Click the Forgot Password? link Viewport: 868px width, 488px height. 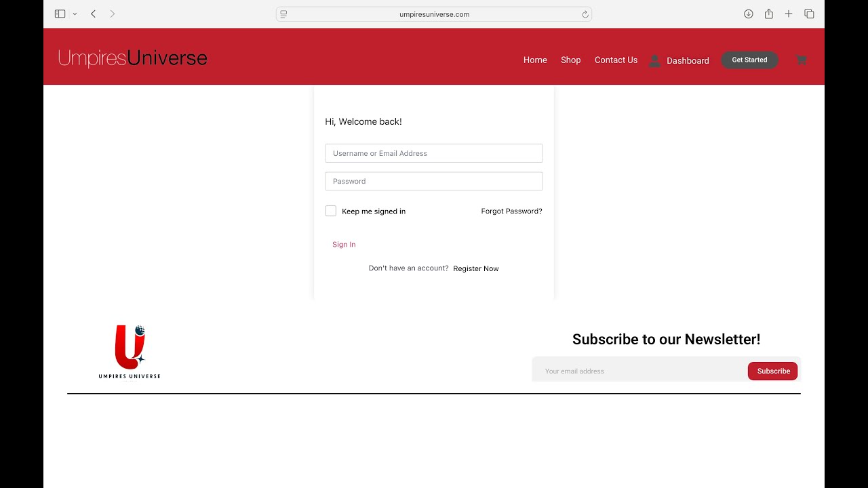coord(511,211)
